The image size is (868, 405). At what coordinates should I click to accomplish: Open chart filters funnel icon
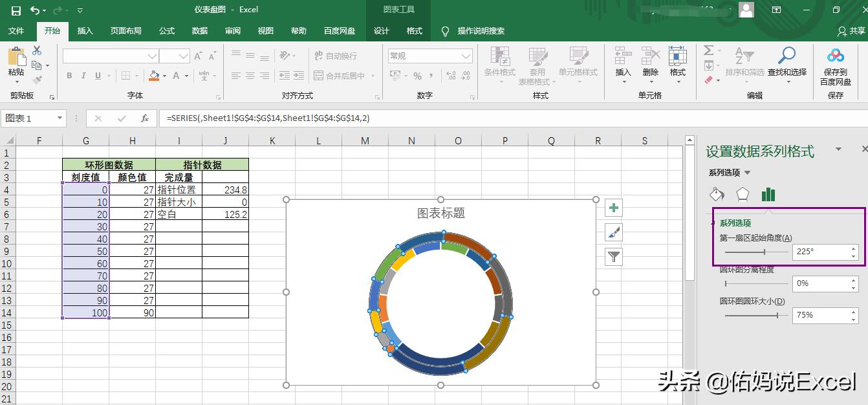point(613,257)
